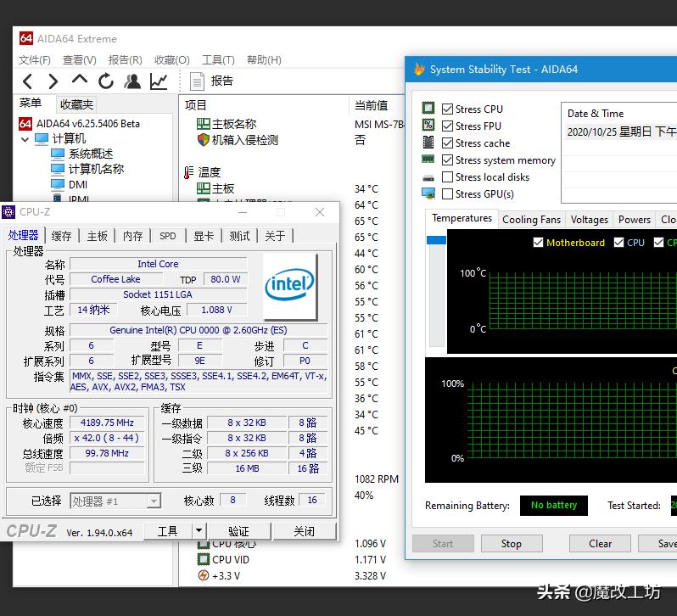Viewport: 677px width, 616px height.
Task: Enable the Stress local disks checkbox
Action: 447,176
